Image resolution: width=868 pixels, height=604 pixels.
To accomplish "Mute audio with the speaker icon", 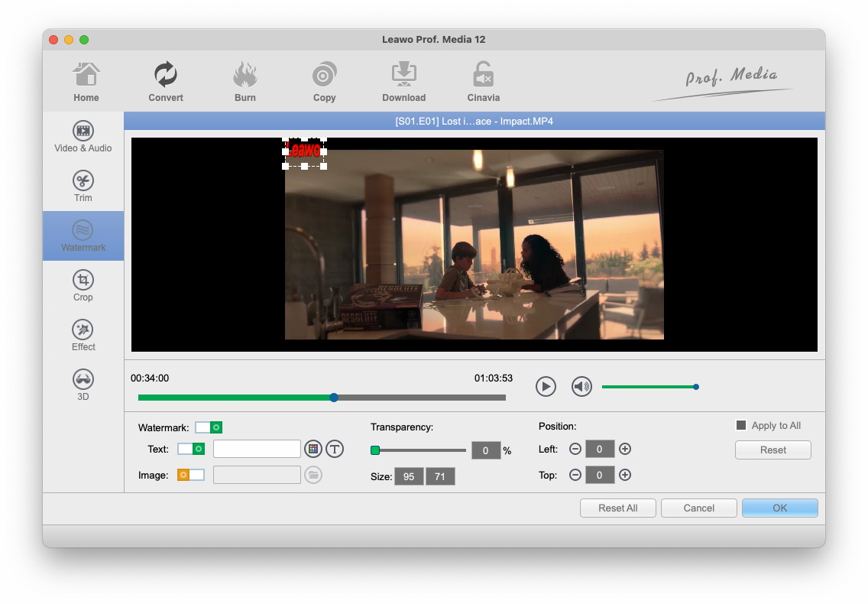I will coord(581,387).
